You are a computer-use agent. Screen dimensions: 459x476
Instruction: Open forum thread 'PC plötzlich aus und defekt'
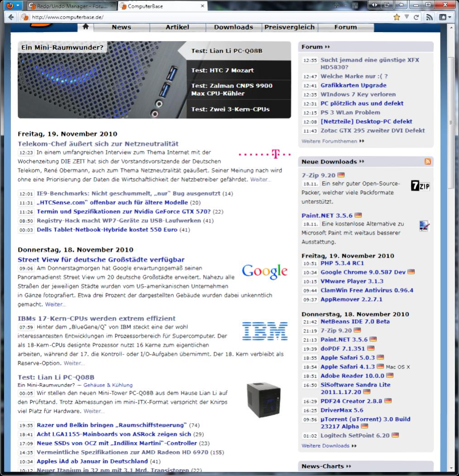(362, 103)
